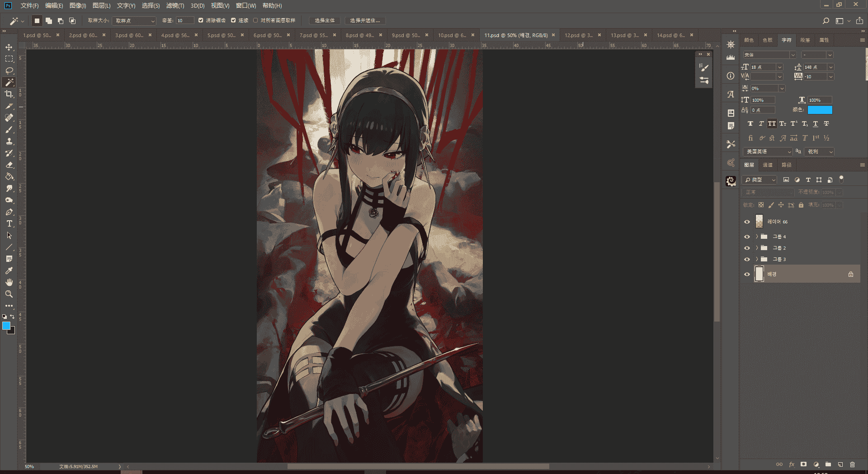The height and width of the screenshot is (474, 868).
Task: Open the blue text color swatch
Action: point(820,110)
